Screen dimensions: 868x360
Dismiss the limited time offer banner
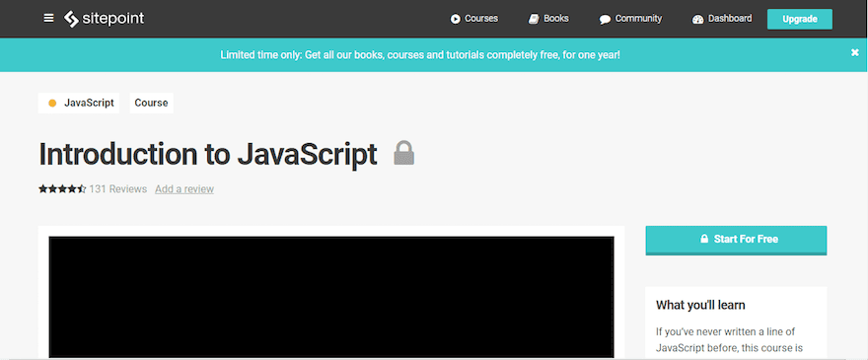[855, 52]
